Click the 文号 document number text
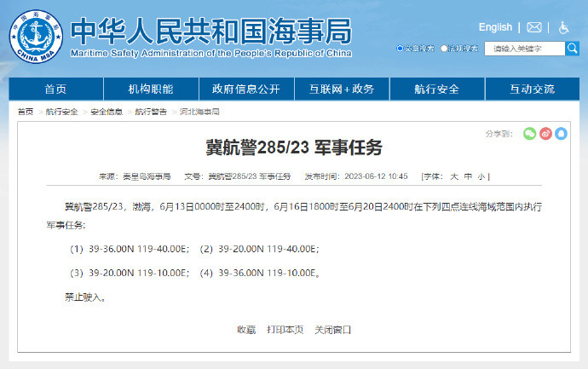The width and height of the screenshot is (588, 369). pos(238,176)
